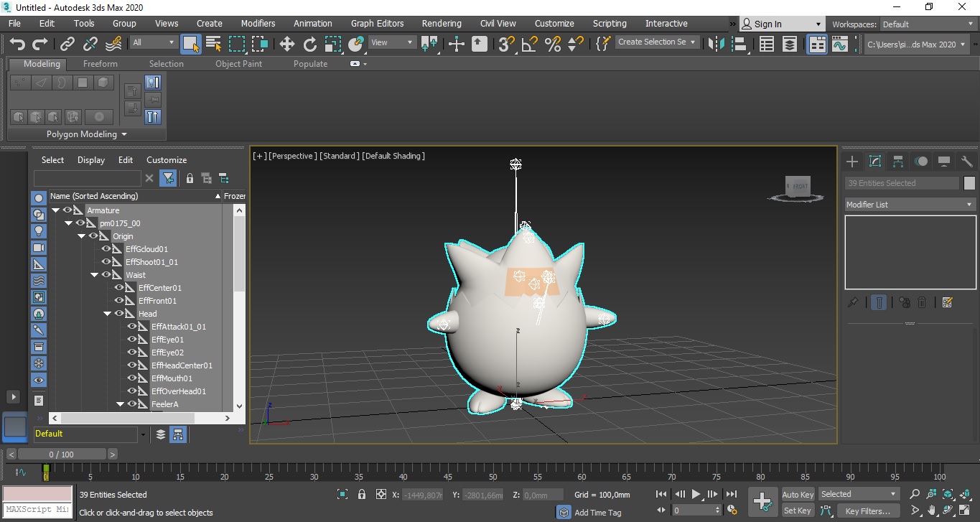Choose the Select and Rotate tool
The height and width of the screenshot is (522, 980).
[310, 44]
